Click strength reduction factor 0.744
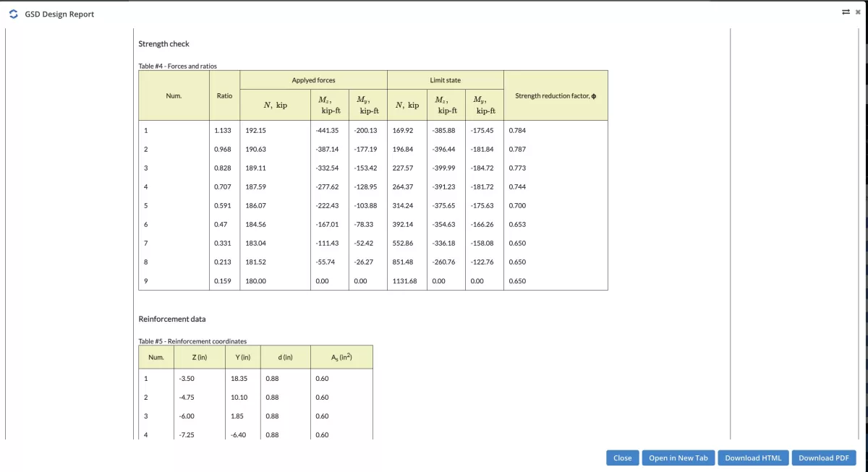This screenshot has height=472, width=868. 517,186
